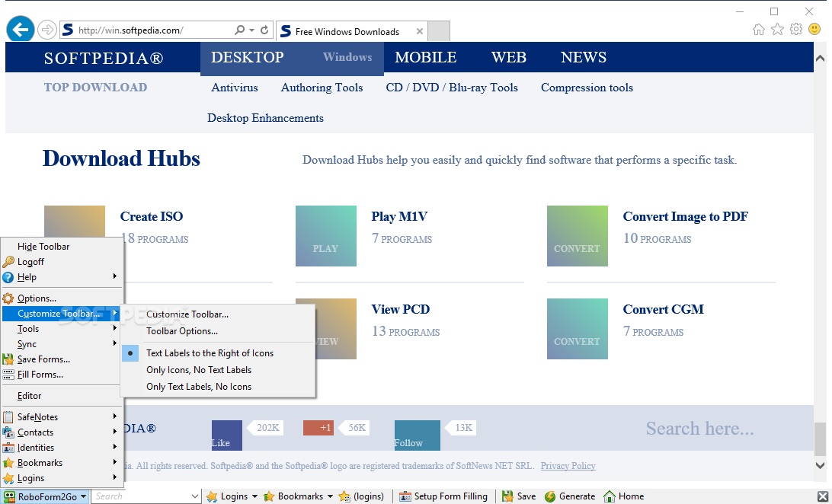Open browser settings gear icon
Image resolution: width=832 pixels, height=504 pixels.
click(x=796, y=29)
